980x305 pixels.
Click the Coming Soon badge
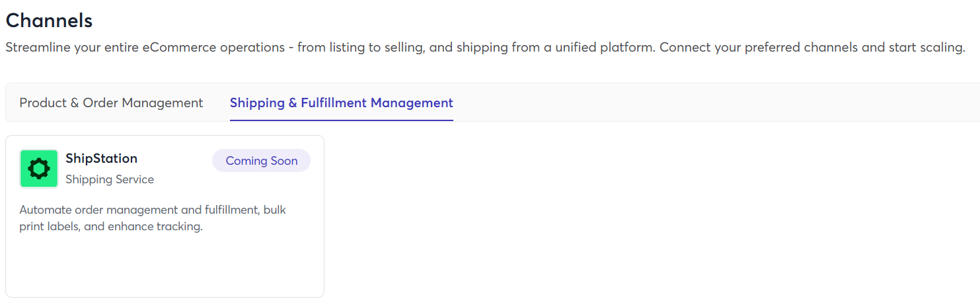tap(261, 161)
